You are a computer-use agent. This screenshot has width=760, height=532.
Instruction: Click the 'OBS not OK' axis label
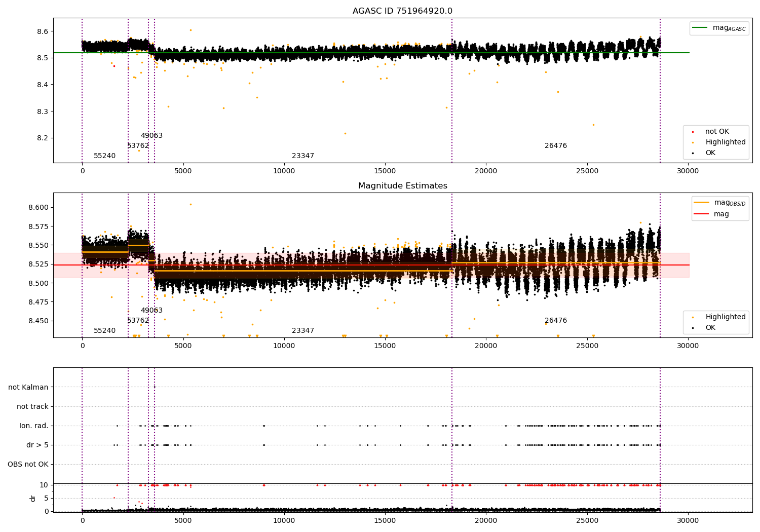pos(28,464)
